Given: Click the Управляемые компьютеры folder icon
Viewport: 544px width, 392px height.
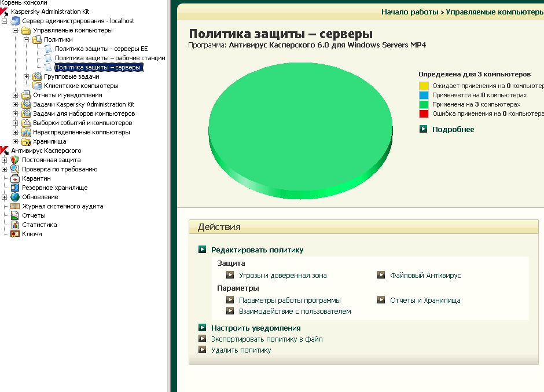Looking at the screenshot, I should (x=26, y=30).
